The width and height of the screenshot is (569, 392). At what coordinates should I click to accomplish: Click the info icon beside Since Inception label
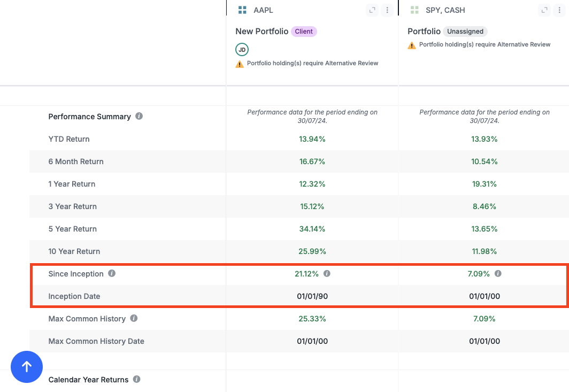click(x=112, y=273)
